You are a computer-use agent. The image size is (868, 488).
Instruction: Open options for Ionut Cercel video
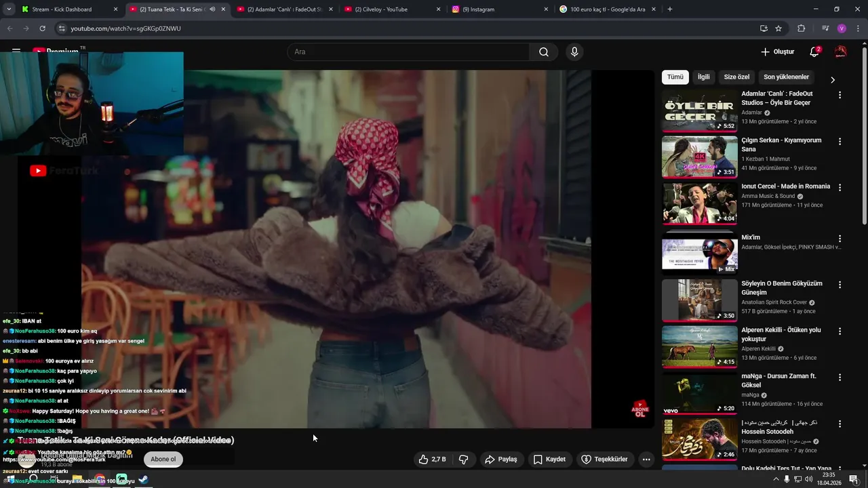pyautogui.click(x=840, y=187)
